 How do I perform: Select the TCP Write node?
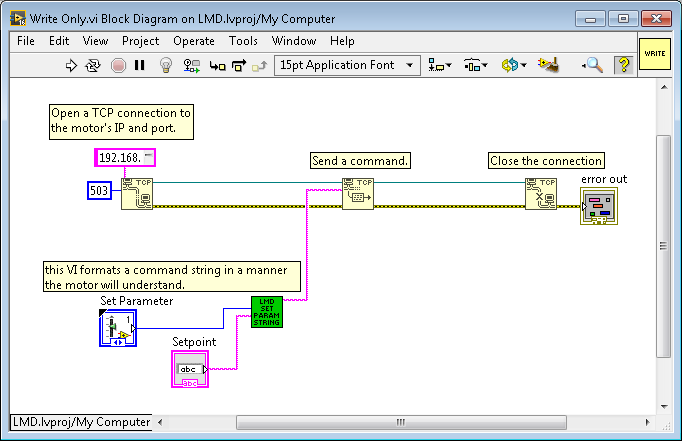coord(358,194)
